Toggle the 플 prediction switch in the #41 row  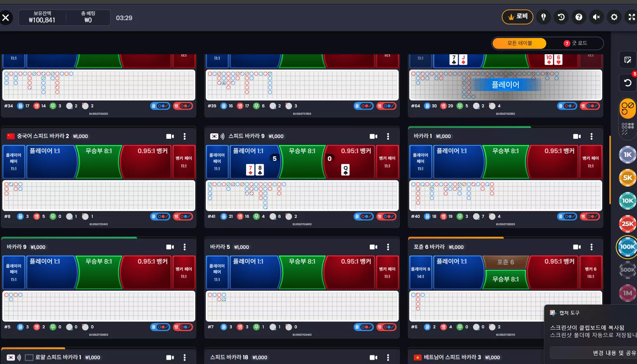364,216
